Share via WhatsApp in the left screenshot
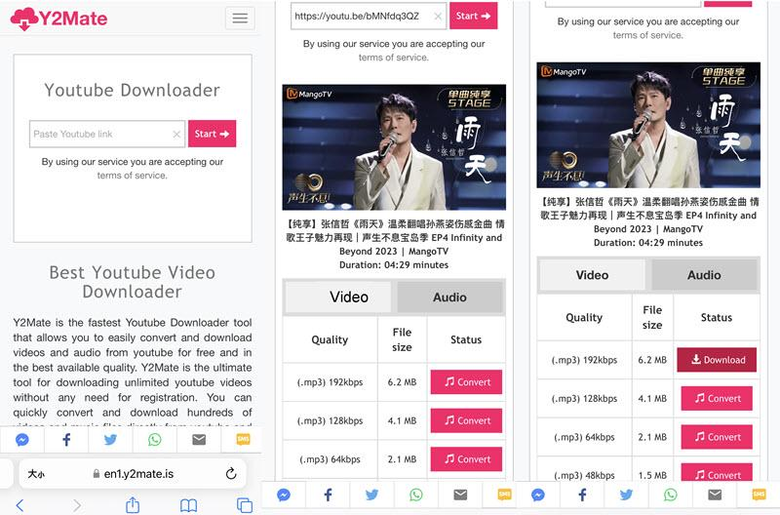Image resolution: width=780 pixels, height=515 pixels. pyautogui.click(x=155, y=440)
